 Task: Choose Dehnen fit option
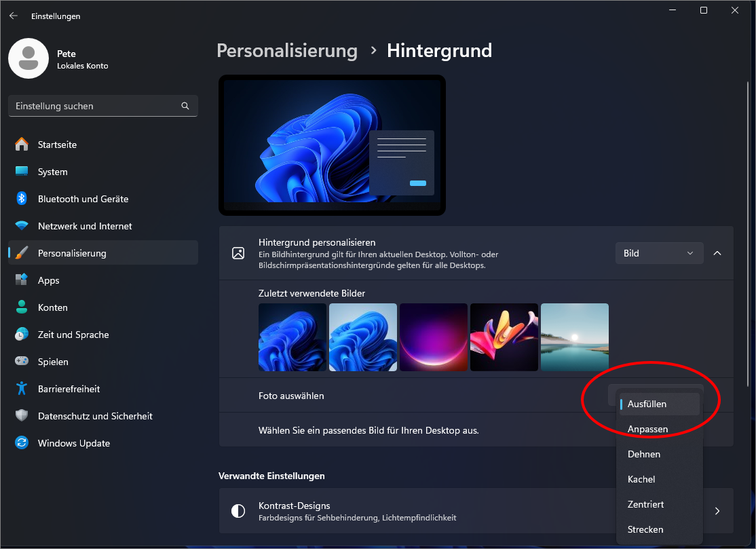tap(659, 454)
